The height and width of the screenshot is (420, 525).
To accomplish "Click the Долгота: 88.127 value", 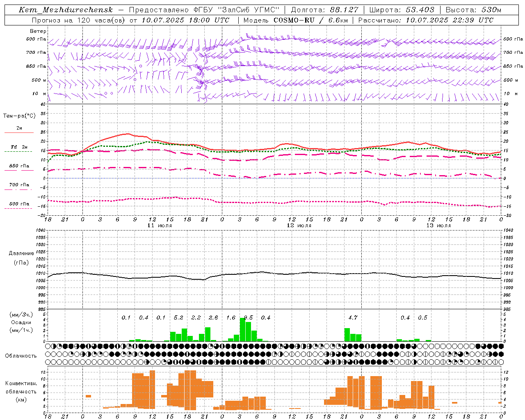I will point(324,10).
